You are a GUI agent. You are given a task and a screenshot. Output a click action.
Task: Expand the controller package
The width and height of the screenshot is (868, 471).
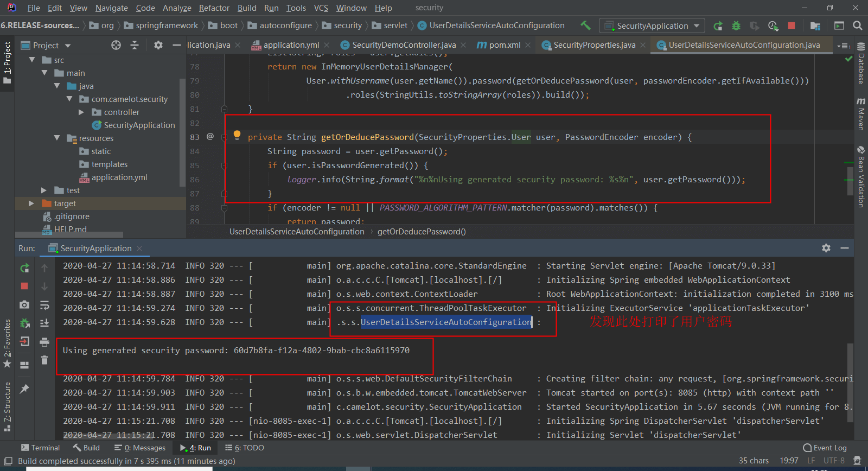coord(81,112)
